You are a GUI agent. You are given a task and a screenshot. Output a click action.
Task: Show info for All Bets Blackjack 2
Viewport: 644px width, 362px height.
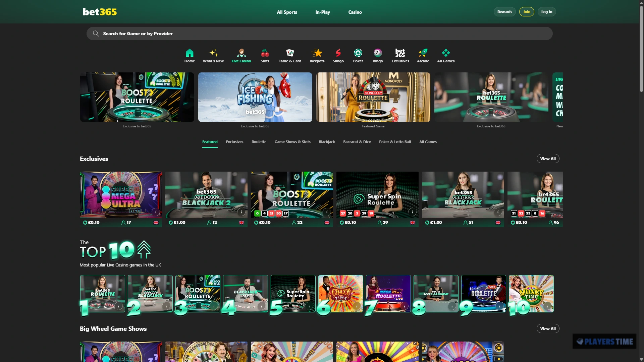pos(241,212)
